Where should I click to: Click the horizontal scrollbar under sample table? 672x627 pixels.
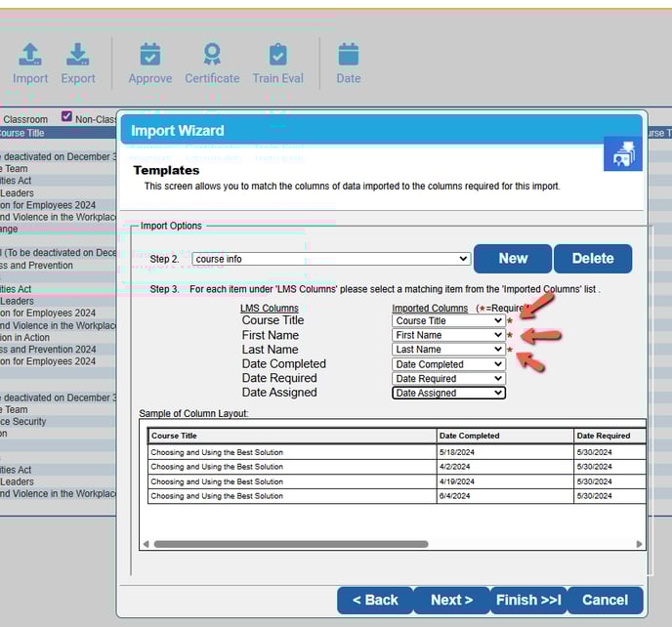coord(291,544)
